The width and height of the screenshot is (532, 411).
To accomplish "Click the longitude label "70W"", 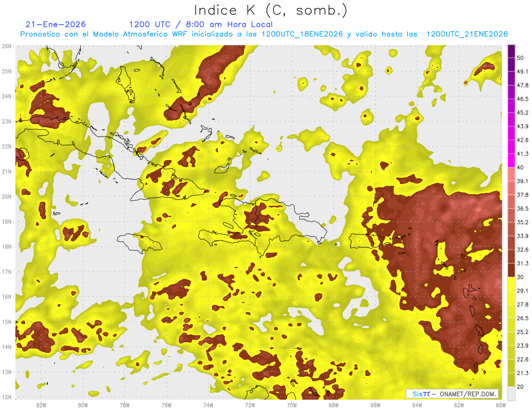I will click(292, 405).
